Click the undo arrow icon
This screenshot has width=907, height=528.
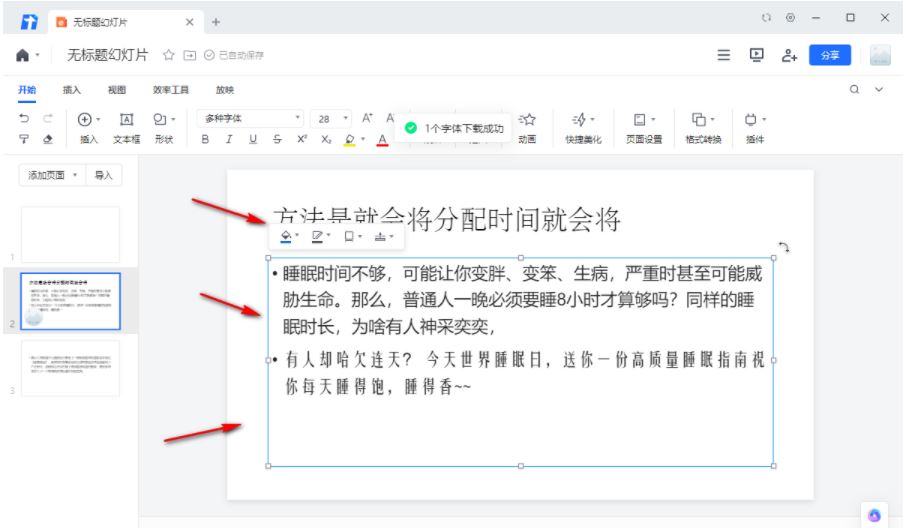point(24,118)
